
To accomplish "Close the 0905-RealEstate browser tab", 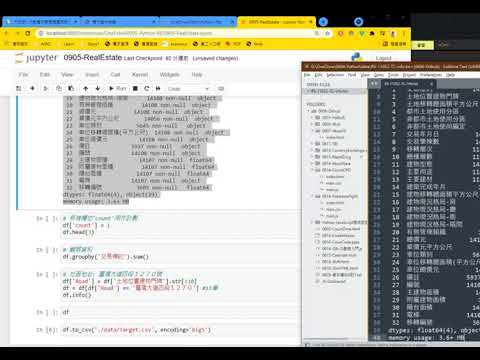I will [311, 22].
